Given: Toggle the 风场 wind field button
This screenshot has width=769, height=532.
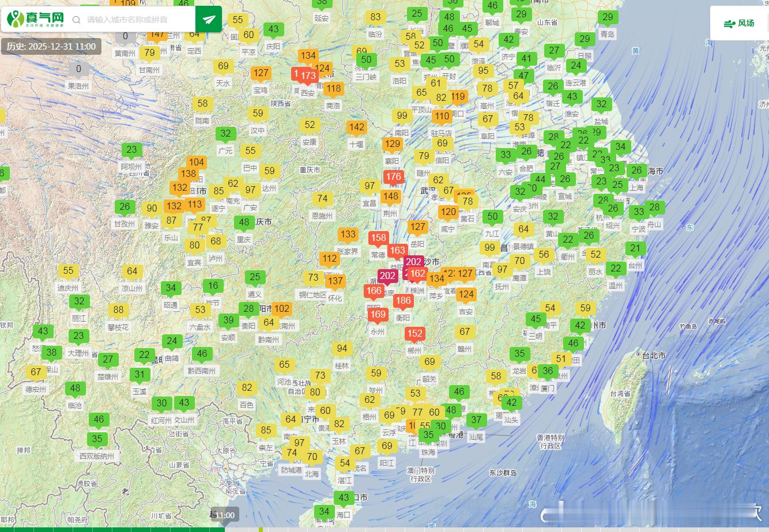Looking at the screenshot, I should [739, 23].
